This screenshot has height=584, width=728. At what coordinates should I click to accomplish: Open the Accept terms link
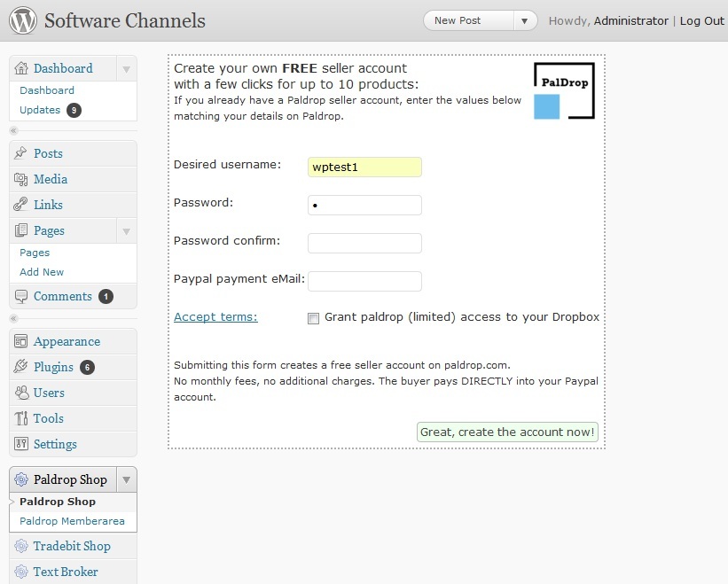[215, 317]
